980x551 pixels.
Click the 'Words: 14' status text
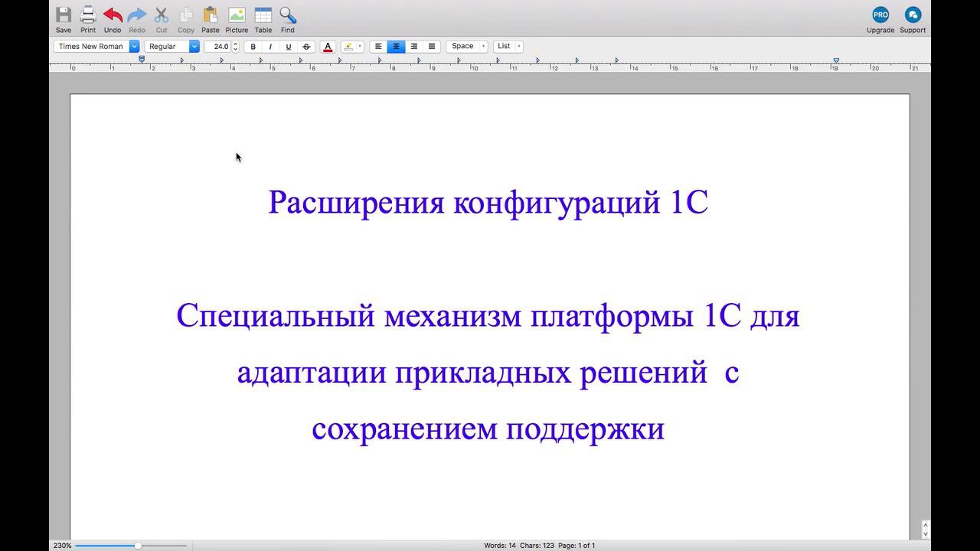tap(500, 546)
